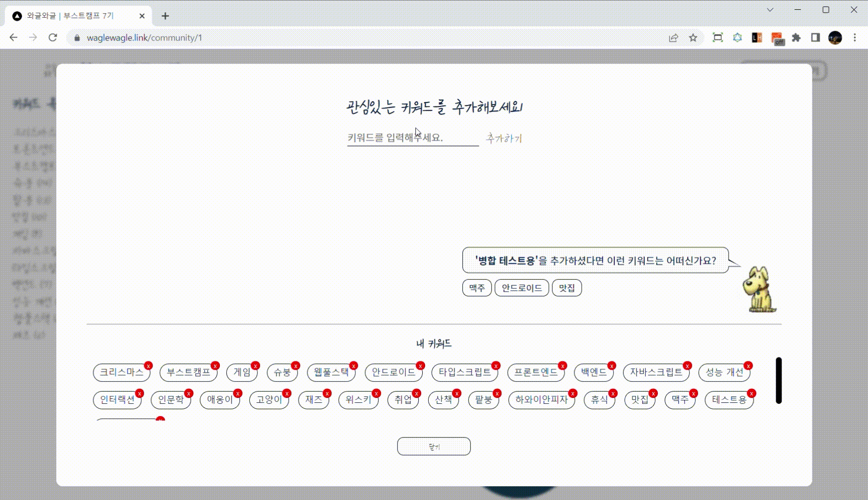This screenshot has width=868, height=500.
Task: Select the 자바스크립트 keyword chip
Action: click(656, 372)
